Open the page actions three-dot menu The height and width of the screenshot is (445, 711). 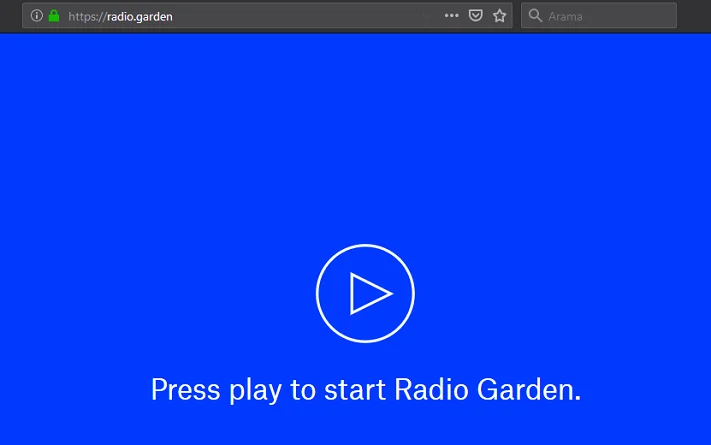(451, 16)
